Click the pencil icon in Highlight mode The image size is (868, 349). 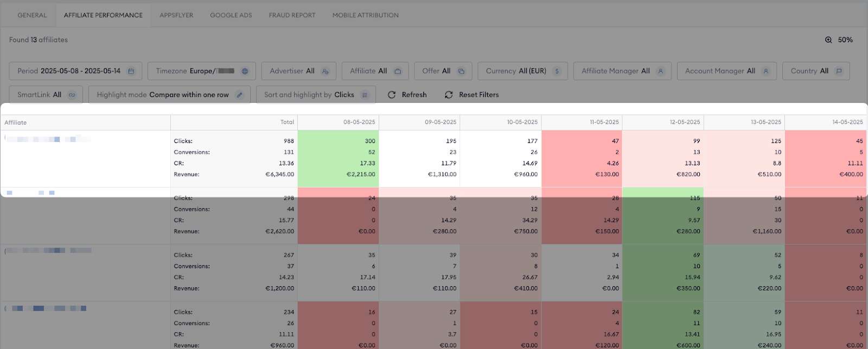point(239,95)
